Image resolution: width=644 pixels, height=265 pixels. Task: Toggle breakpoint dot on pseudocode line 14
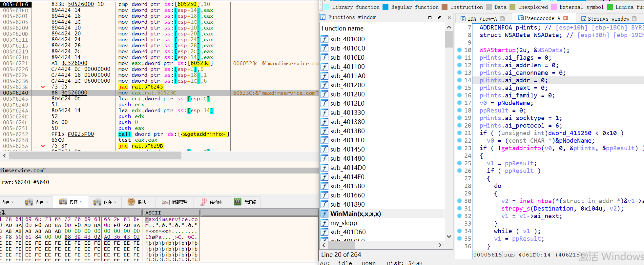tap(459, 80)
